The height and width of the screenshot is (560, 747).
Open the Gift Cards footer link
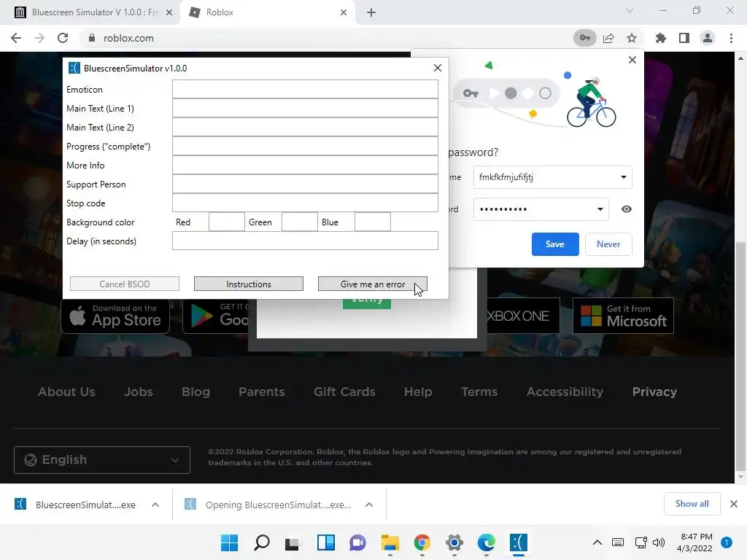click(344, 392)
